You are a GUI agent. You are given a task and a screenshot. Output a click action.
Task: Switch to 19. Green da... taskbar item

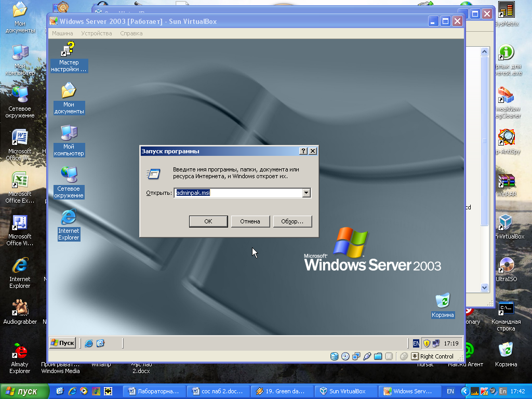pos(282,391)
